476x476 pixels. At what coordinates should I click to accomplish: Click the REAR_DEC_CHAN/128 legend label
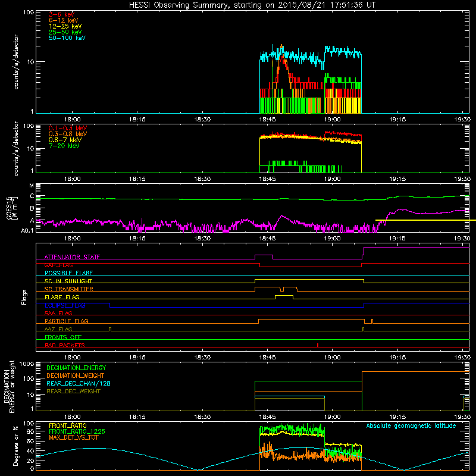pyautogui.click(x=79, y=383)
